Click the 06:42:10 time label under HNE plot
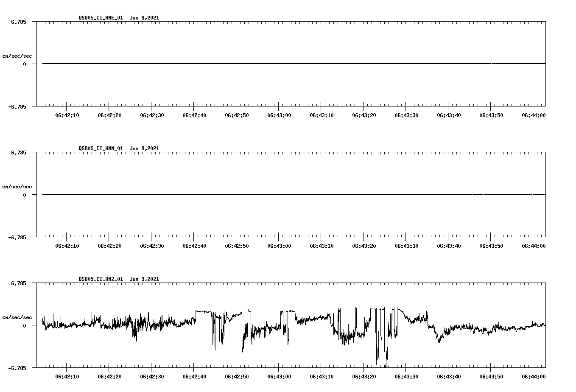The width and height of the screenshot is (576, 392). [x=67, y=115]
